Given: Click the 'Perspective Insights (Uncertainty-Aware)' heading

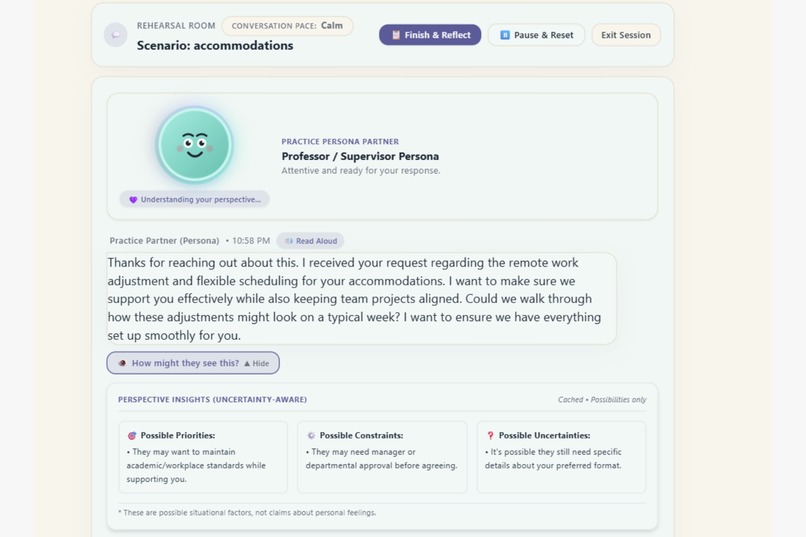Looking at the screenshot, I should 212,399.
